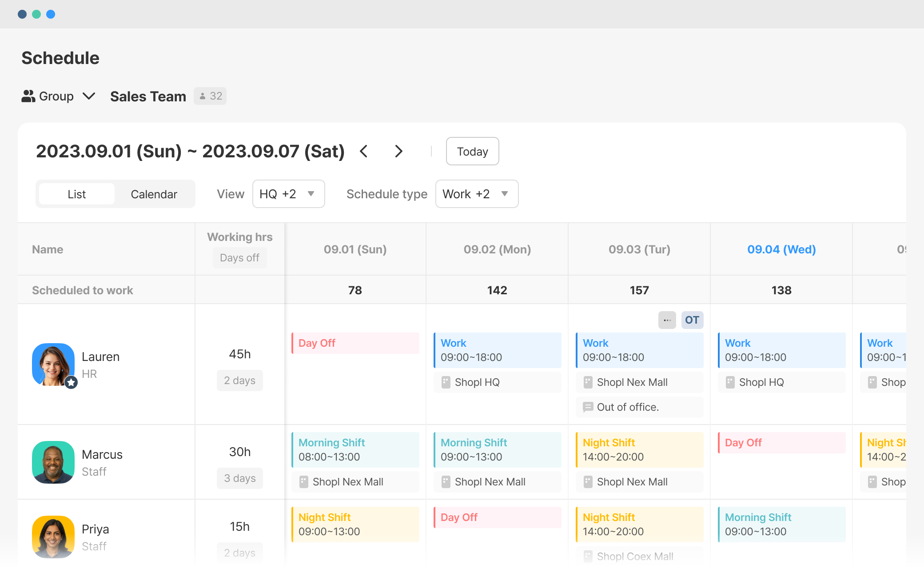Click the next week arrow
Screen dimensions: 924x569
point(398,152)
